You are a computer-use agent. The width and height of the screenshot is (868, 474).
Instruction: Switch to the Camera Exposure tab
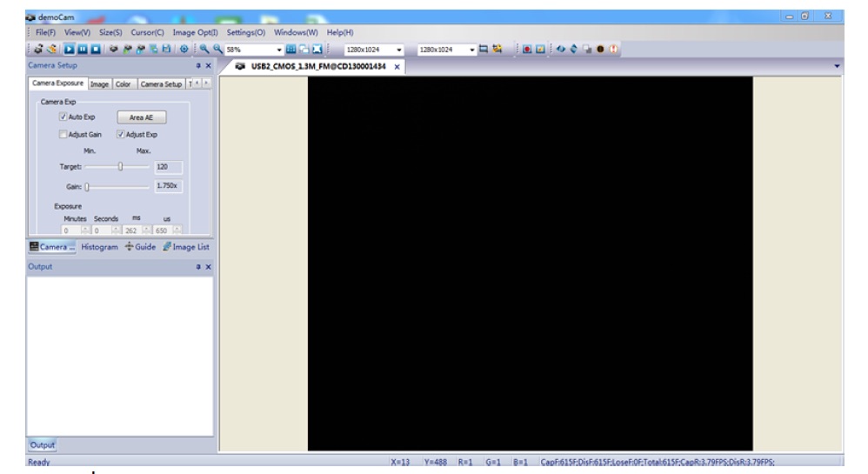(57, 83)
